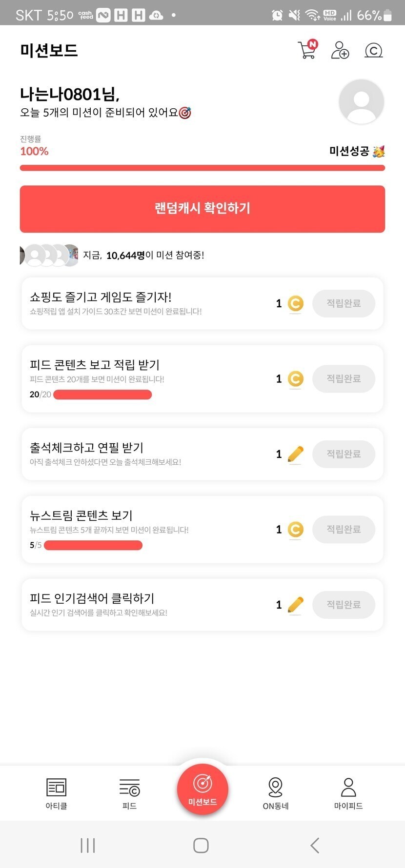Viewport: 405px width, 868px height.
Task: Tap the add friend icon
Action: click(340, 50)
